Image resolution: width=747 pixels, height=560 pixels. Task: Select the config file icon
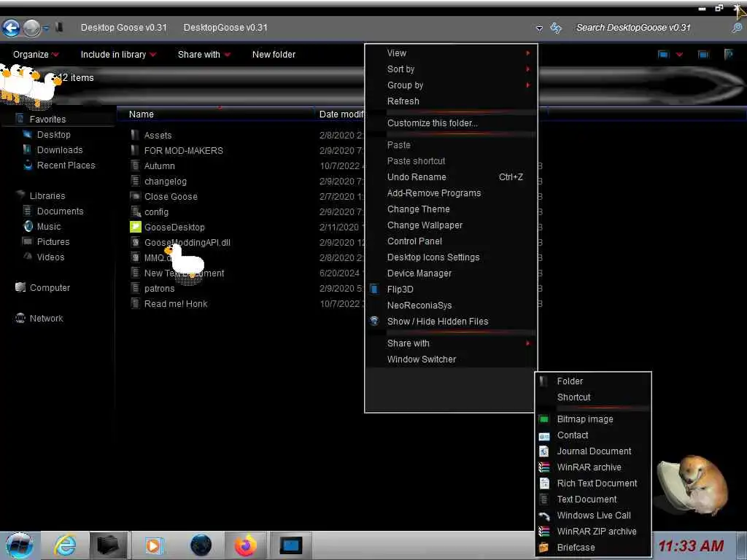coord(135,211)
